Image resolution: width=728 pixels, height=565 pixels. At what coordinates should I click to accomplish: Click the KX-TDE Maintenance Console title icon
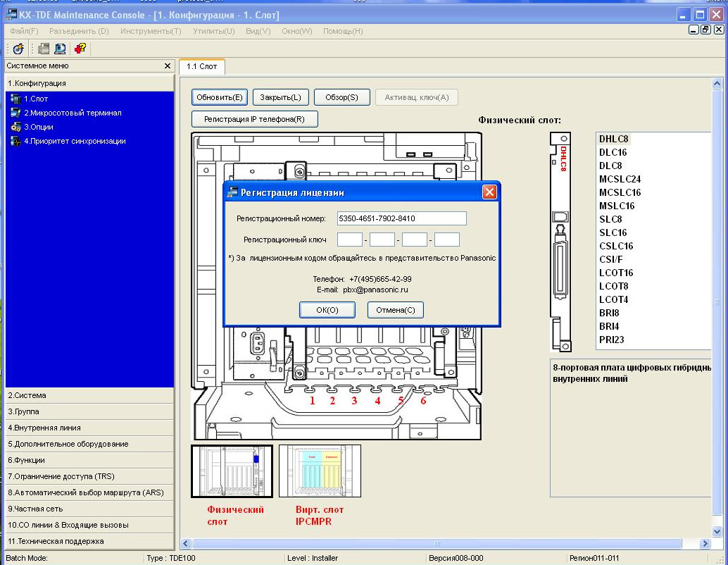pyautogui.click(x=11, y=14)
